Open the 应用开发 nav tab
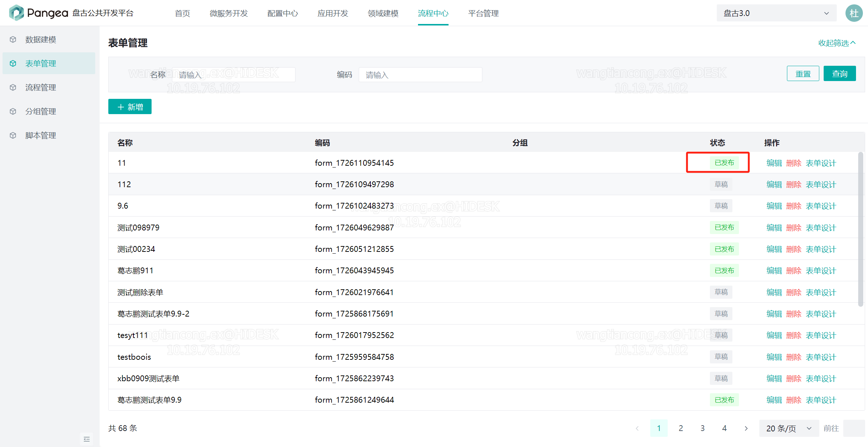The width and height of the screenshot is (868, 447). point(333,13)
